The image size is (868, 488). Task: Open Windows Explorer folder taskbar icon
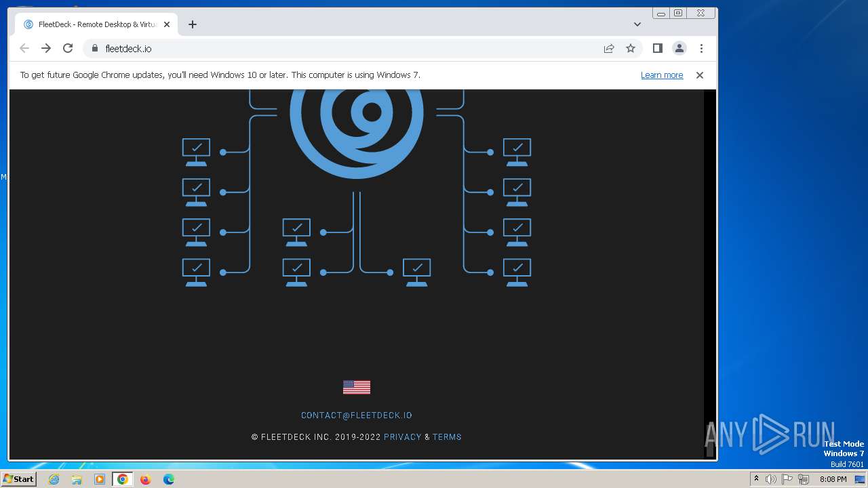(77, 479)
